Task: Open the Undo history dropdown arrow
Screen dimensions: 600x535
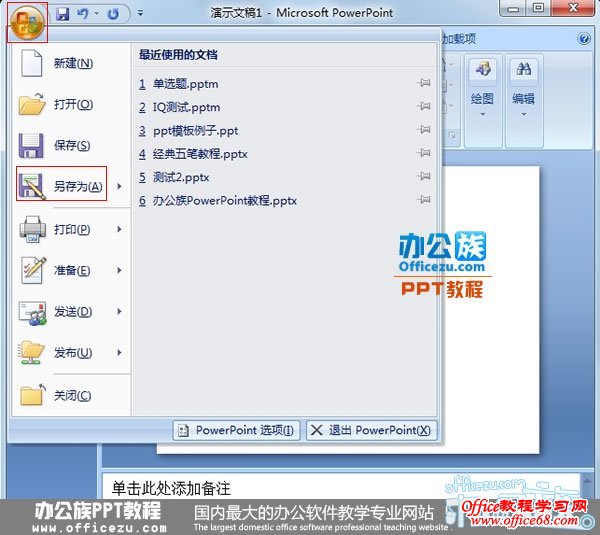Action: pyautogui.click(x=97, y=14)
